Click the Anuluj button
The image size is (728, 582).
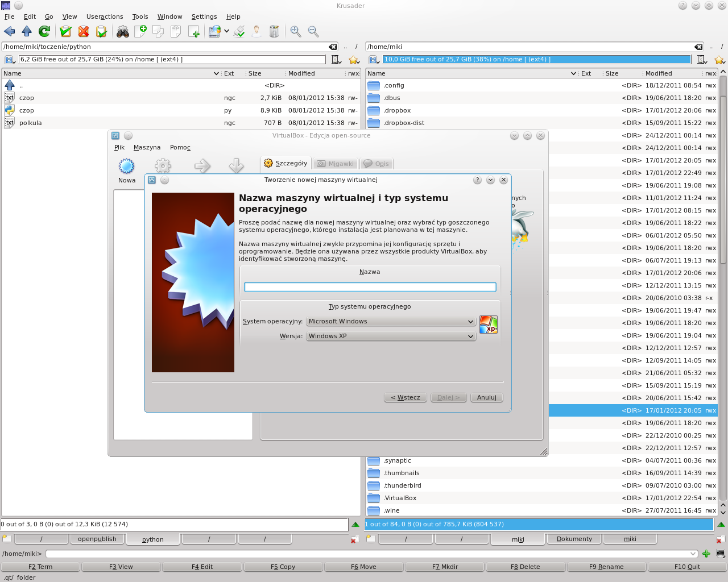(x=486, y=397)
